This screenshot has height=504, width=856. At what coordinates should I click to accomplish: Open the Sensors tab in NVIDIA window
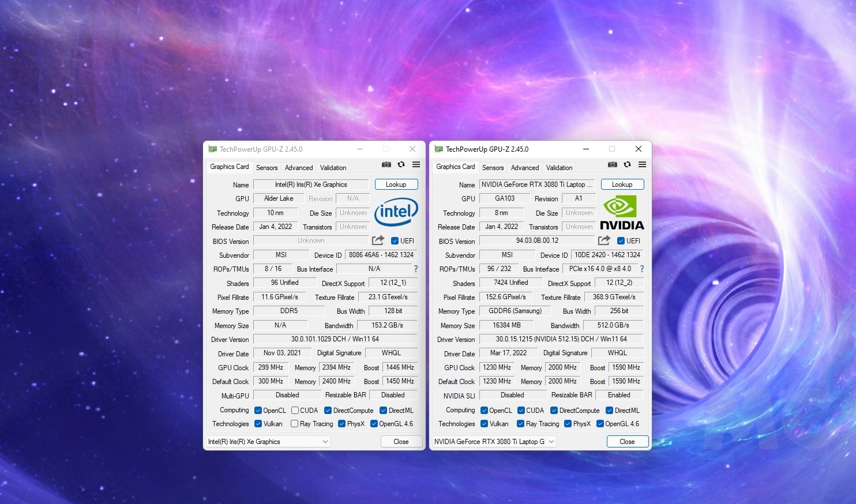pyautogui.click(x=493, y=168)
